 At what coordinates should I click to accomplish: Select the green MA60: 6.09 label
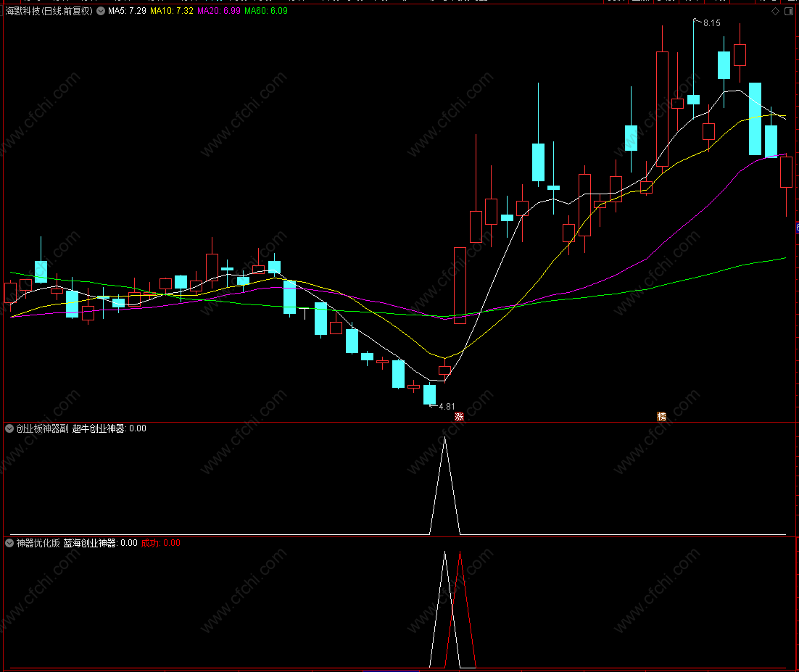click(x=266, y=11)
